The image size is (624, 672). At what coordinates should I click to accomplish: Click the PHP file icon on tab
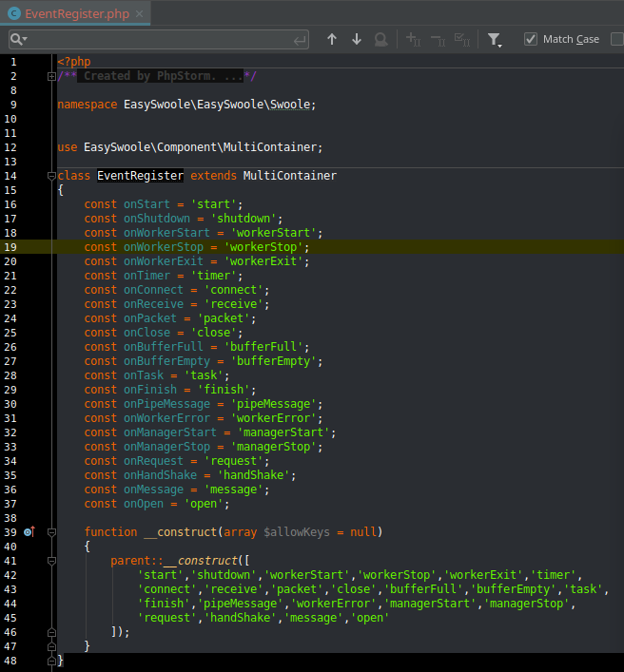[x=14, y=13]
